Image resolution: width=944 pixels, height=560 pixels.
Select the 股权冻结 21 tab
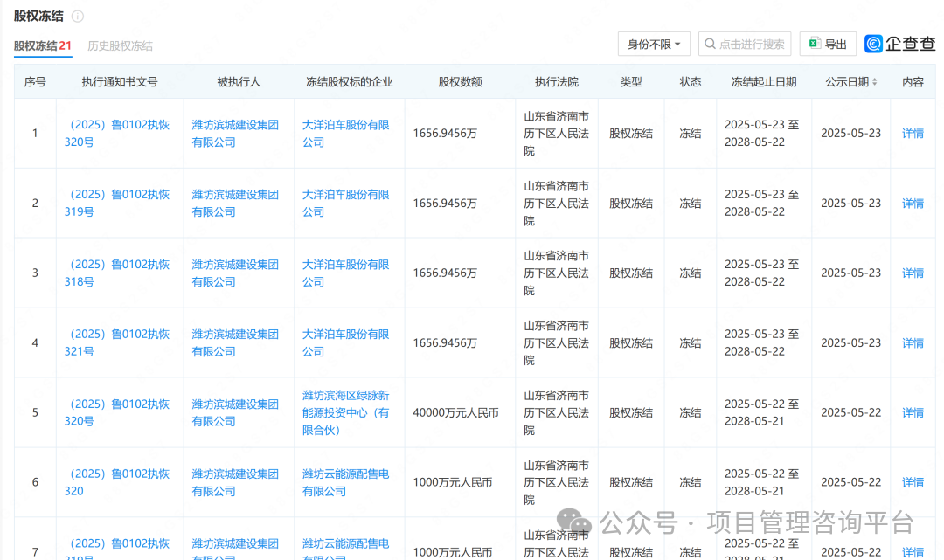42,45
